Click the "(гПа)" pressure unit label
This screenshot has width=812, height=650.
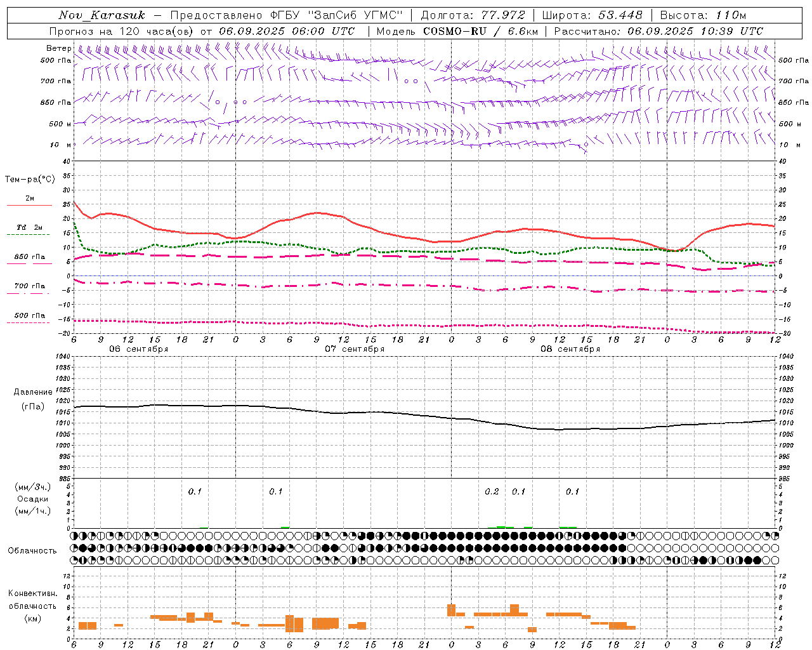pos(33,407)
